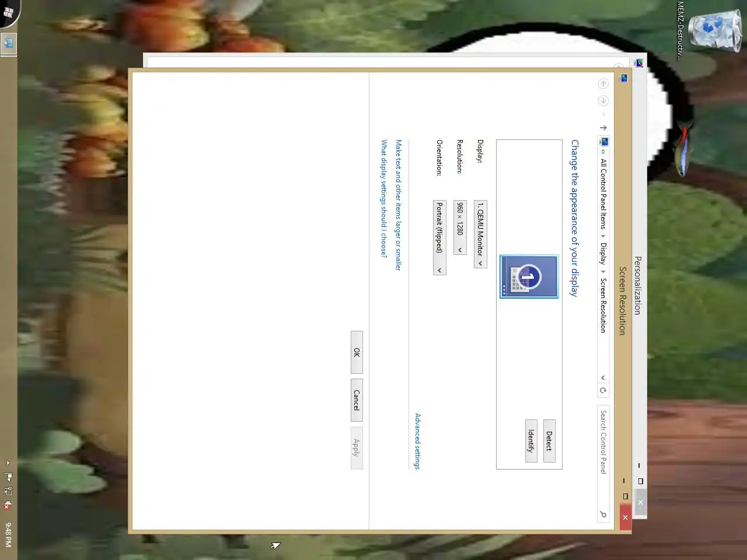Image resolution: width=747 pixels, height=560 pixels.
Task: Go back in Screen Resolution window
Action: tap(603, 84)
